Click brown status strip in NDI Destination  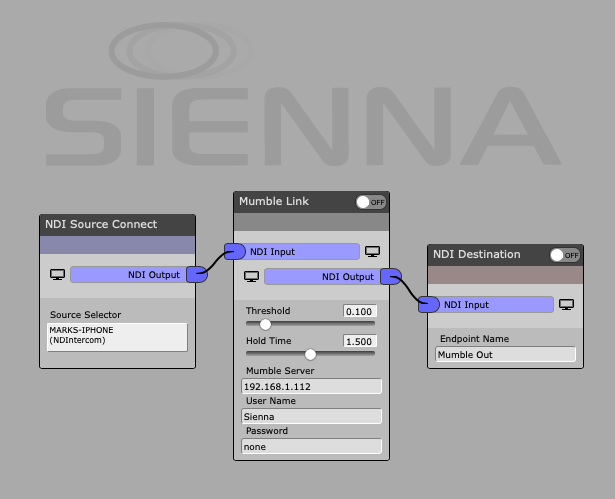(506, 275)
